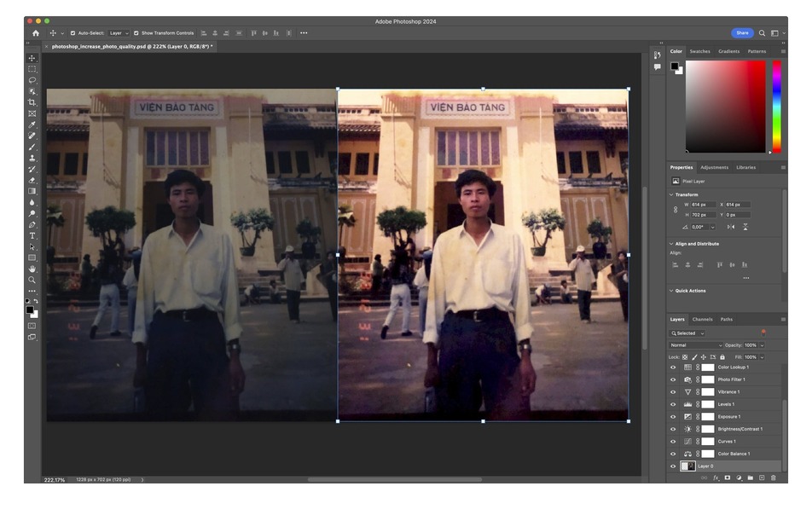Open the search magnifier in top bar
Image resolution: width=812 pixels, height=515 pixels.
point(762,33)
